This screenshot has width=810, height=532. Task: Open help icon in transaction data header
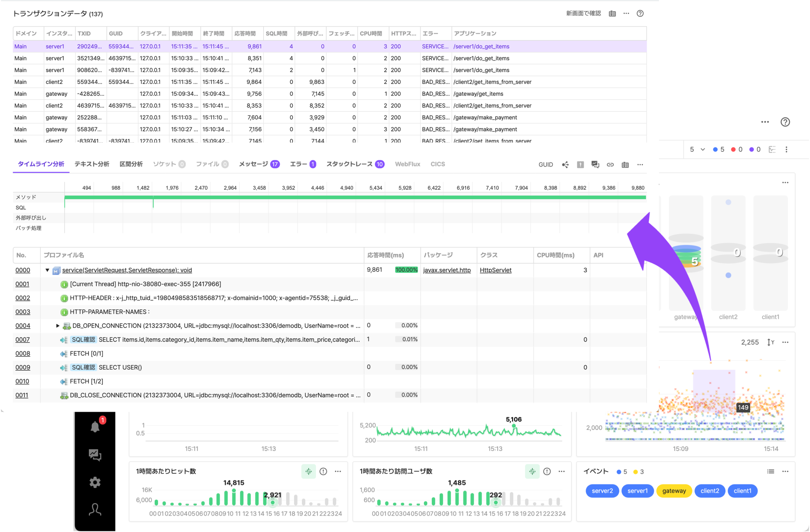pos(640,14)
